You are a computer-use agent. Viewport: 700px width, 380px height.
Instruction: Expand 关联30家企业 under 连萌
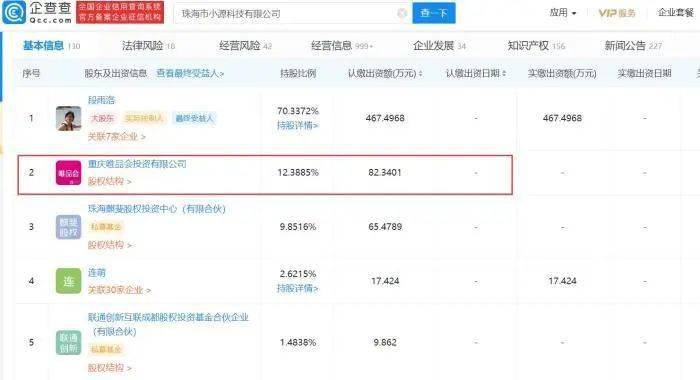(x=119, y=290)
